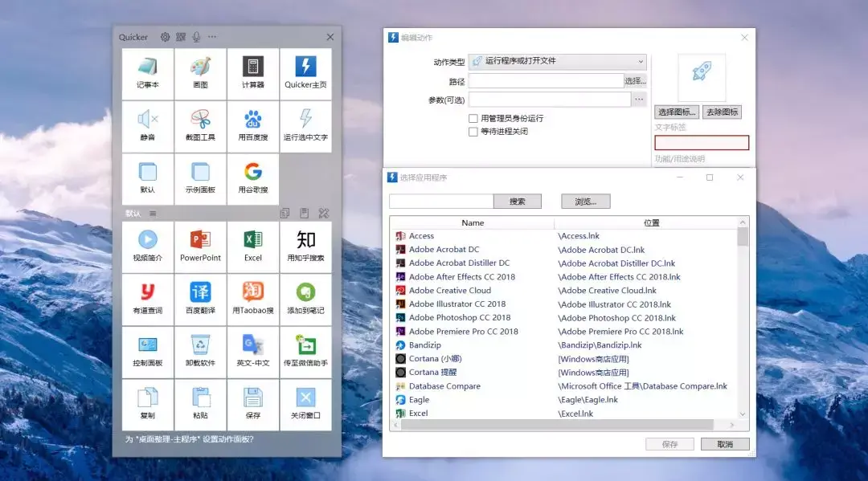
Task: Click the 浏览... button
Action: click(x=586, y=202)
